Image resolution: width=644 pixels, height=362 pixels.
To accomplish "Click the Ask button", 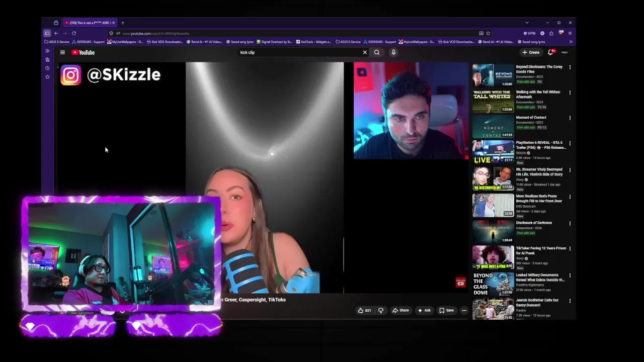I will click(424, 310).
